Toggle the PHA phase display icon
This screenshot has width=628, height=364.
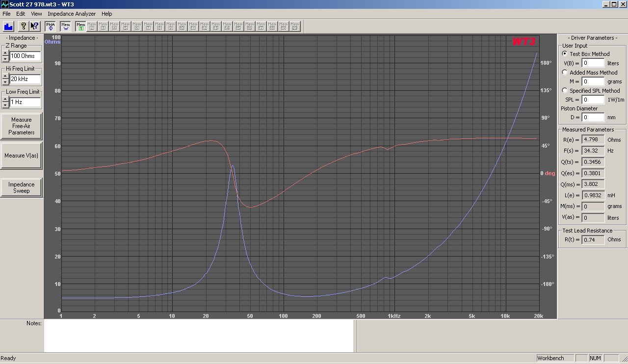(x=51, y=26)
